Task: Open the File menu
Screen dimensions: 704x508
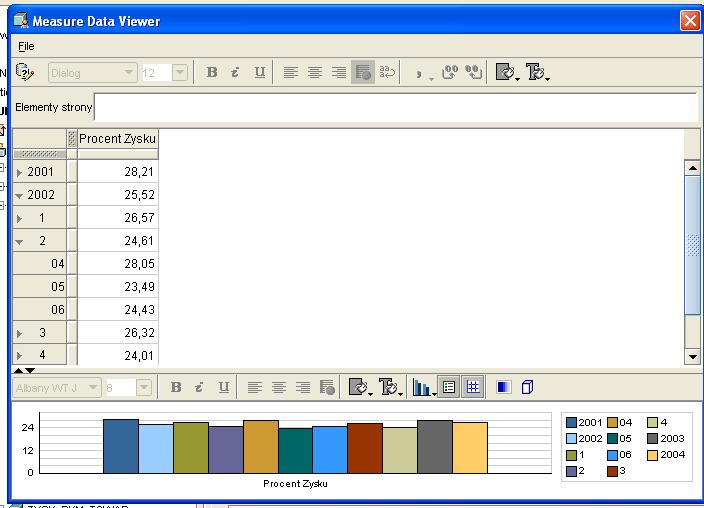Action: tap(26, 46)
